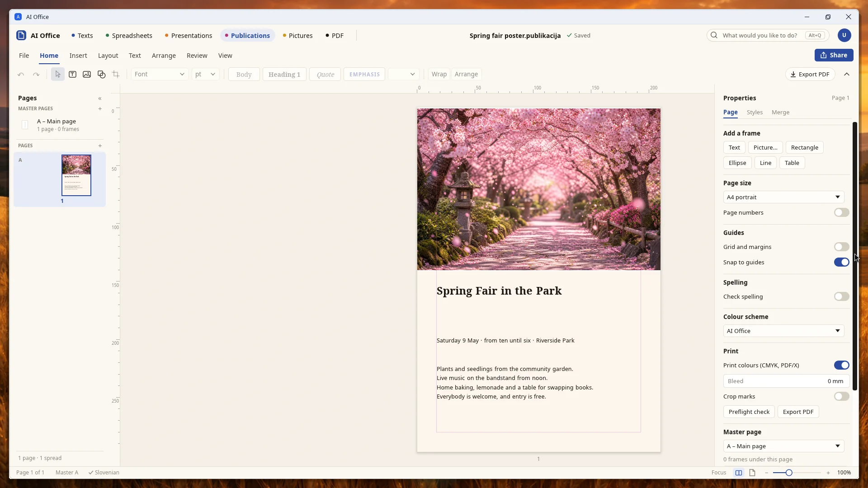Click the Properties panel vertical scrollbar
Image resolution: width=868 pixels, height=488 pixels.
point(854,256)
